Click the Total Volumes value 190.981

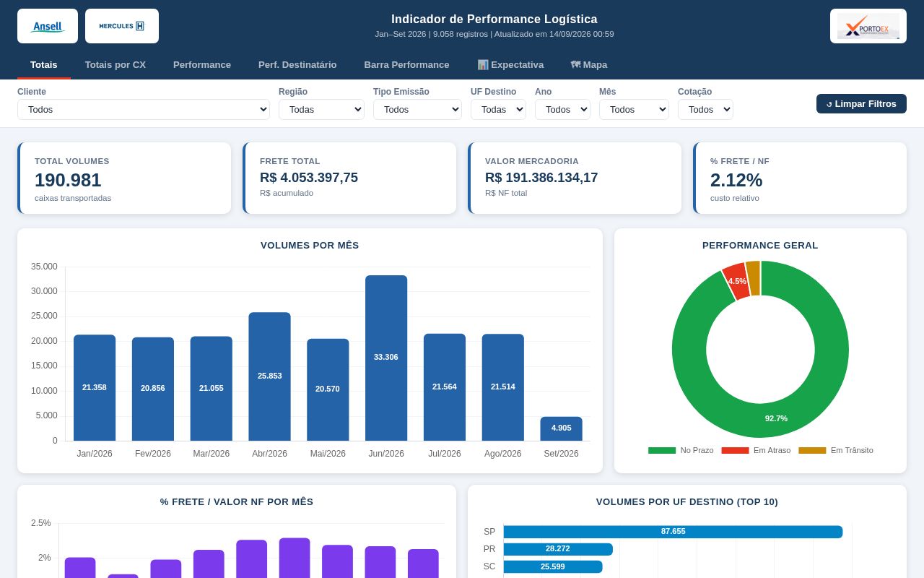coord(68,180)
